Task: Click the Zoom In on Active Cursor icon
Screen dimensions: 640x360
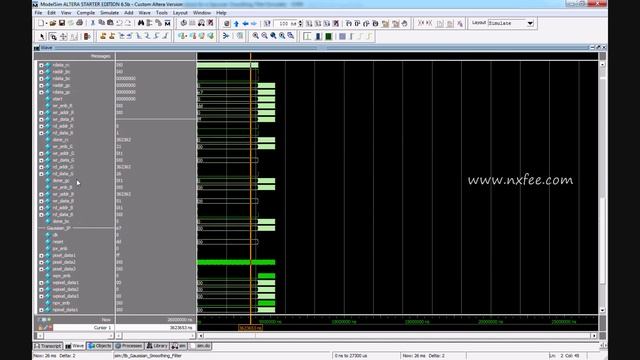Action: (x=282, y=36)
